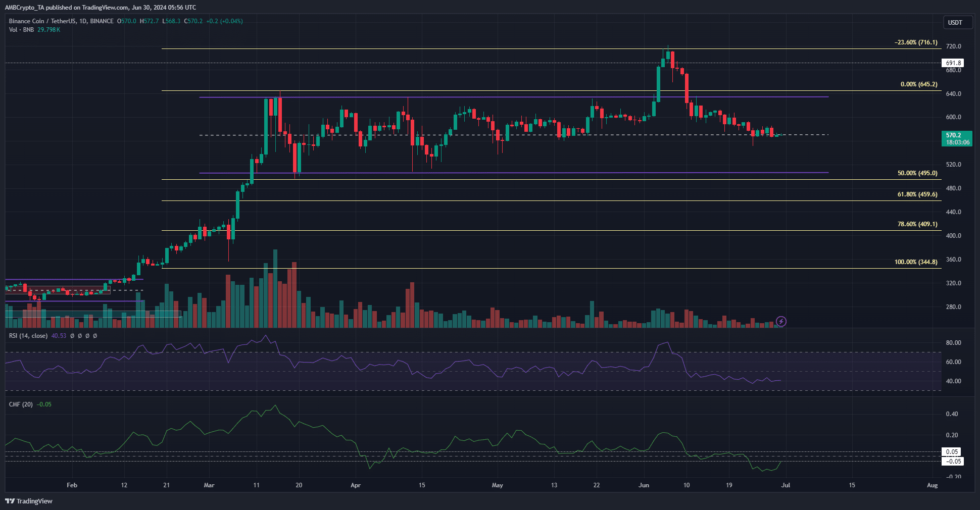Viewport: 980px width, 510px height.
Task: Click the CMF 0.40 axis label
Action: point(952,414)
